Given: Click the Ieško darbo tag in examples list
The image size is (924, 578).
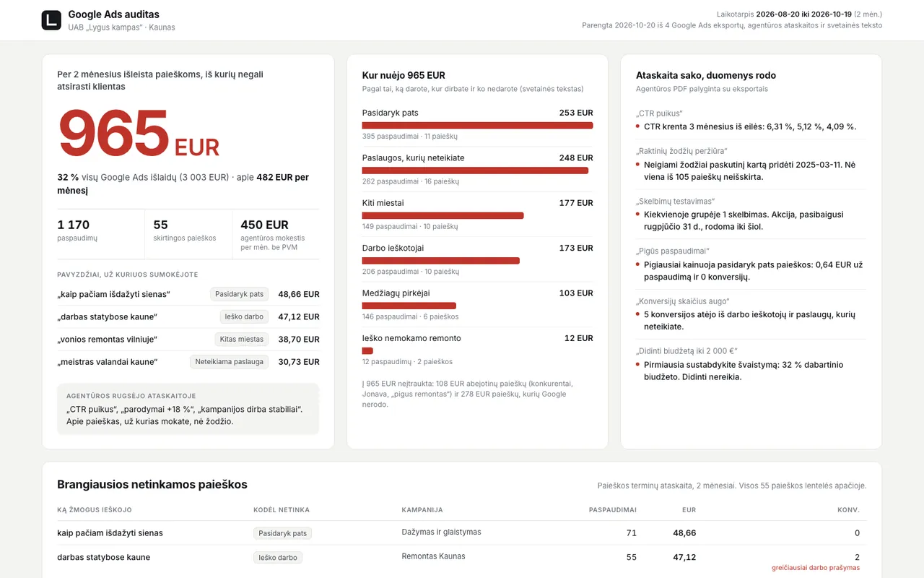Looking at the screenshot, I should 245,316.
